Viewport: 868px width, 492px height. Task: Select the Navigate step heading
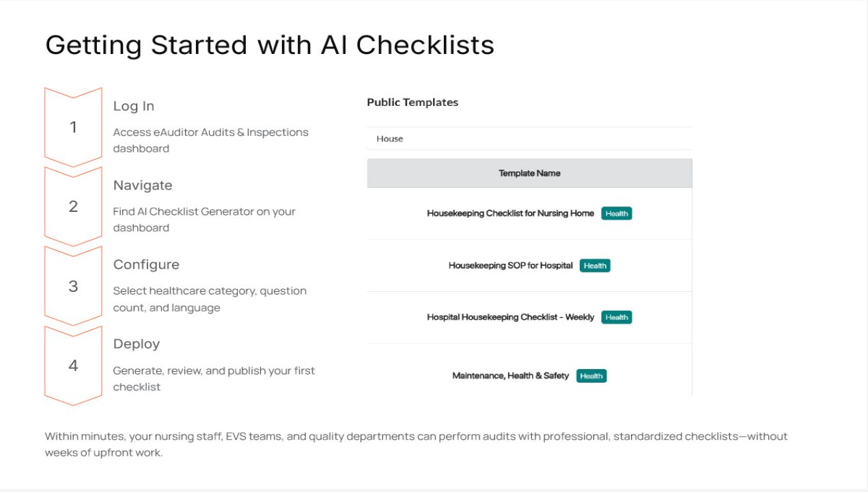(x=143, y=185)
